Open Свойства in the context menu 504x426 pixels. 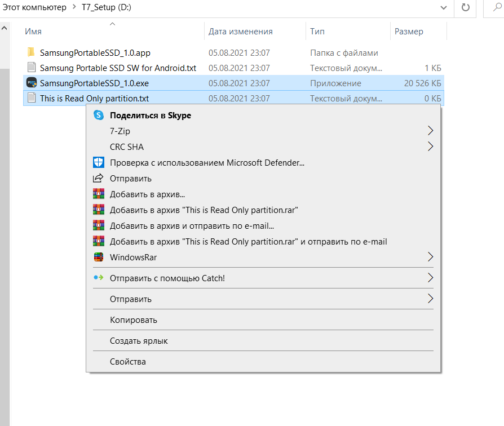(127, 362)
